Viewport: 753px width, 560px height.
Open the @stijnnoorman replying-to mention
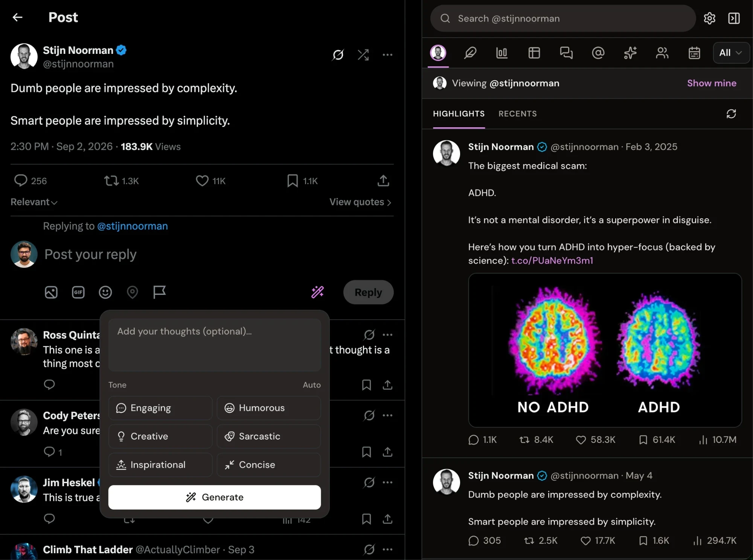click(x=133, y=226)
